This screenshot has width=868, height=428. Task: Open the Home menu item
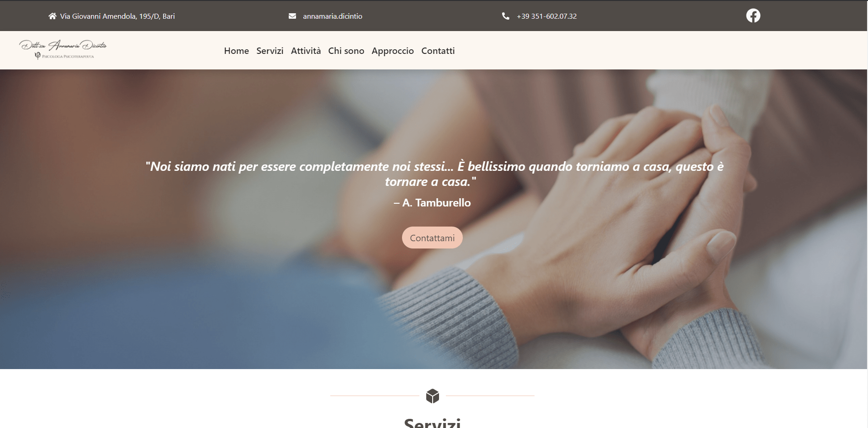(236, 51)
